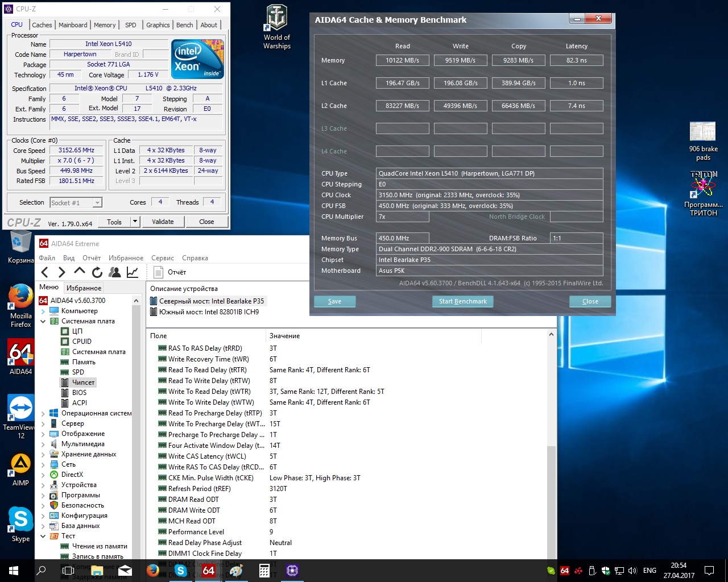Click the calculator icon in the taskbar
The height and width of the screenshot is (582, 728).
(x=264, y=571)
